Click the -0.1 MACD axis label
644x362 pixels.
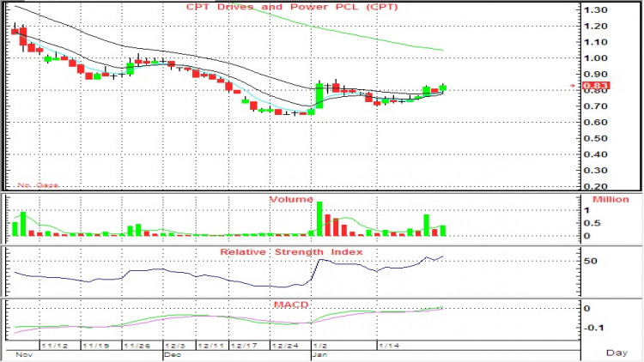pos(593,328)
